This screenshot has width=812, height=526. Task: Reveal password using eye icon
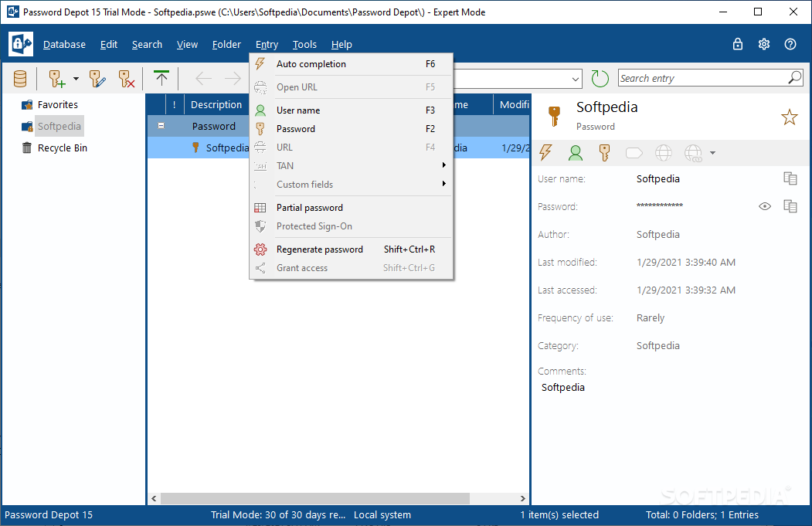(765, 206)
